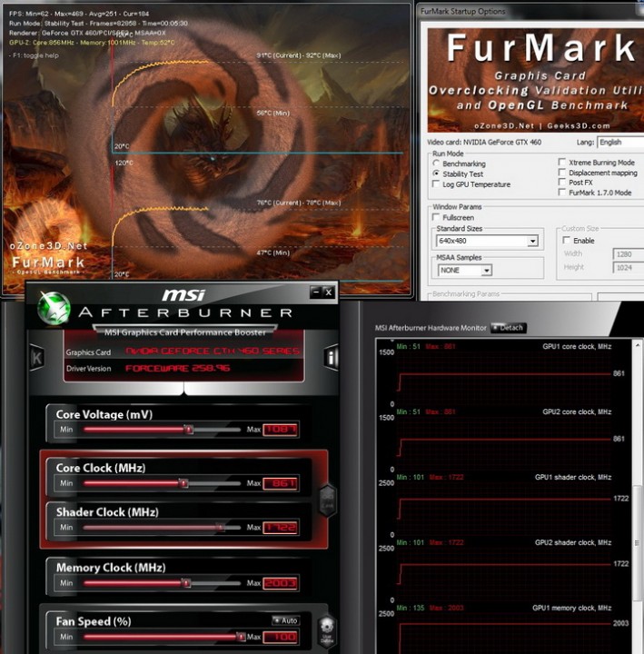Click the Core Clock slider handle
The width and height of the screenshot is (644, 654).
[184, 483]
